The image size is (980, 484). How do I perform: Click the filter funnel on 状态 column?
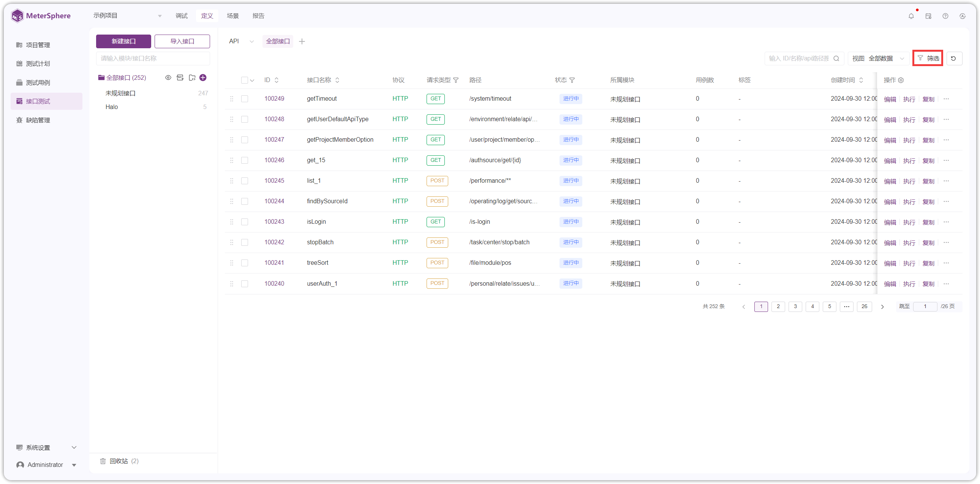572,80
